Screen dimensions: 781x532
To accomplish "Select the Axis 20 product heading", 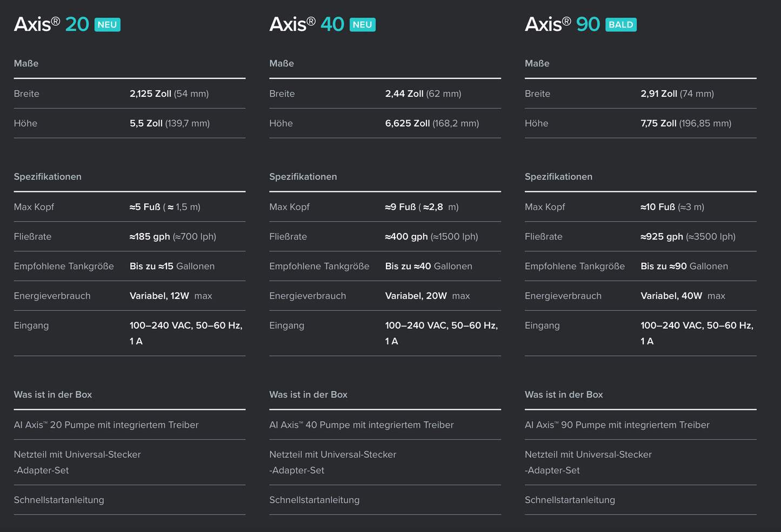I will tap(51, 24).
